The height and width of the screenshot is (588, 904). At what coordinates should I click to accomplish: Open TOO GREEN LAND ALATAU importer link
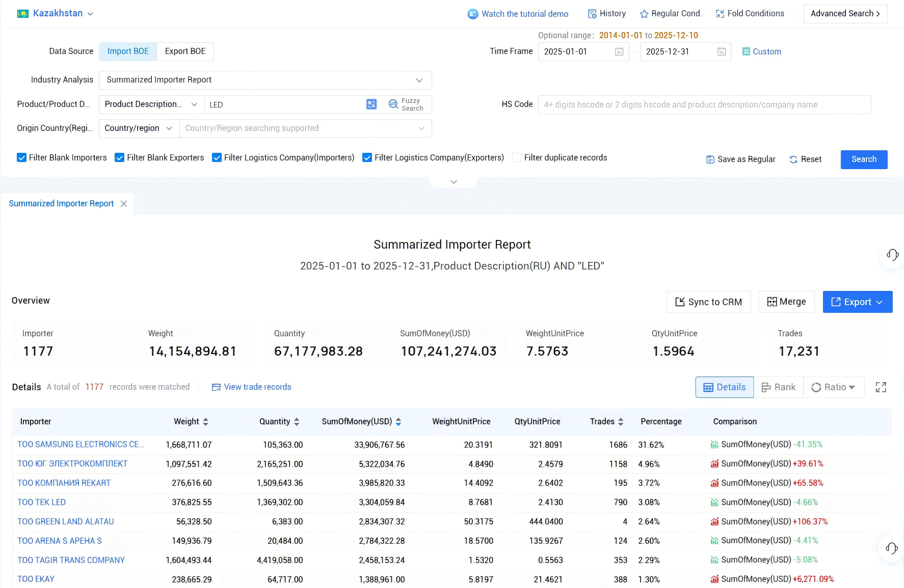coord(66,522)
